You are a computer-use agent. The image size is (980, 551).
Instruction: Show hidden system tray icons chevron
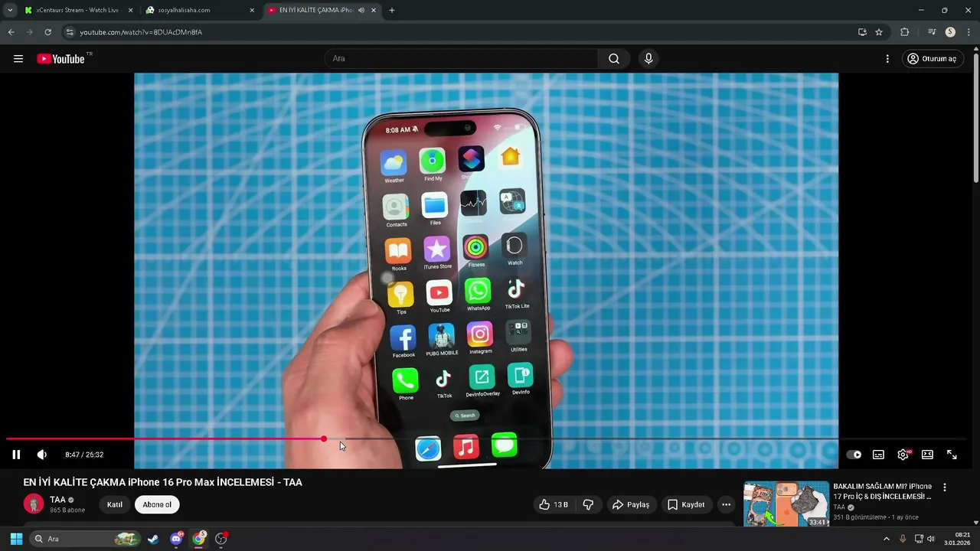pyautogui.click(x=887, y=539)
